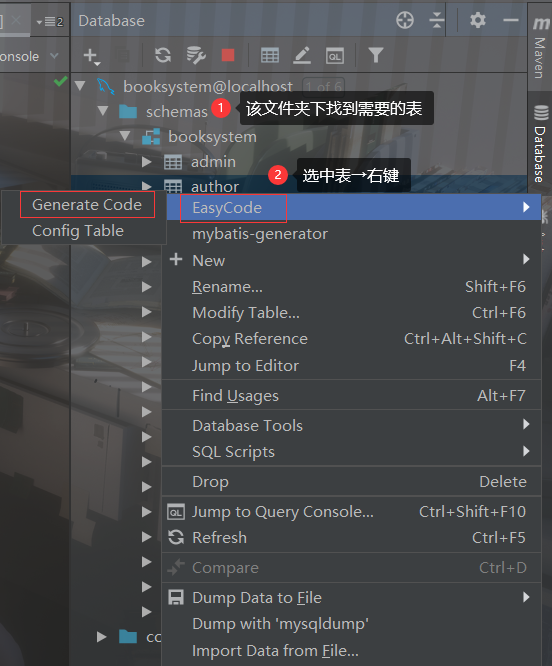Image resolution: width=552 pixels, height=666 pixels.
Task: Collapse the schemas folder node
Action: click(103, 111)
